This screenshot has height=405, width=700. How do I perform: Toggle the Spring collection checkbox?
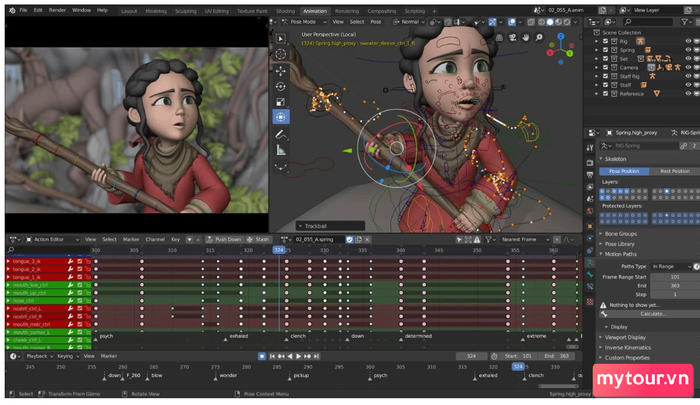605,50
